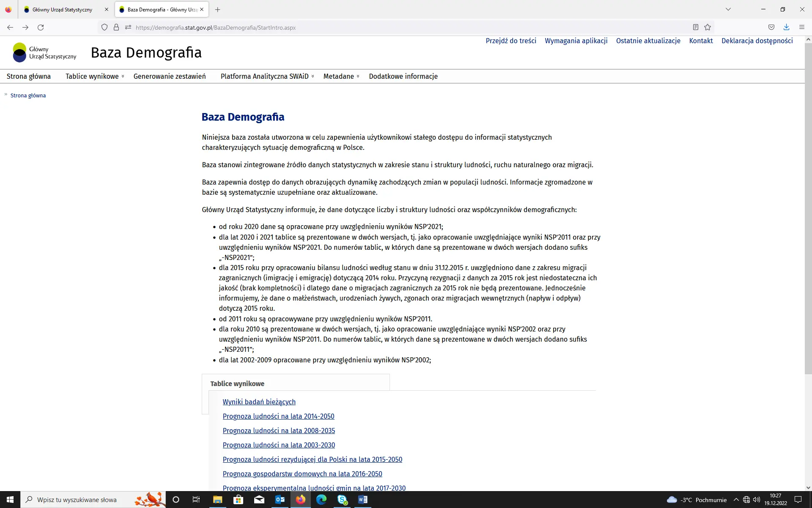
Task: Open Ostatnie aktualizacje link
Action: (x=648, y=41)
